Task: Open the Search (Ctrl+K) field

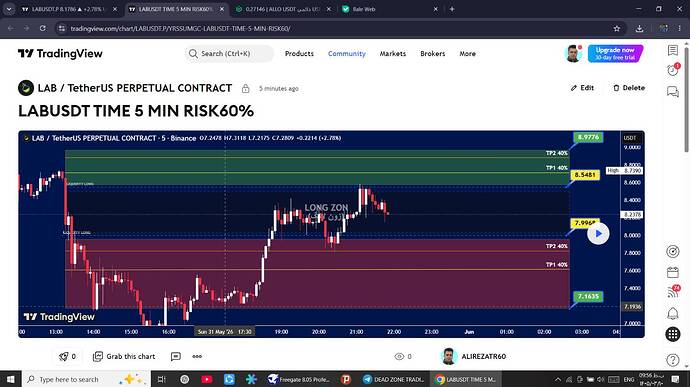Action: point(229,53)
